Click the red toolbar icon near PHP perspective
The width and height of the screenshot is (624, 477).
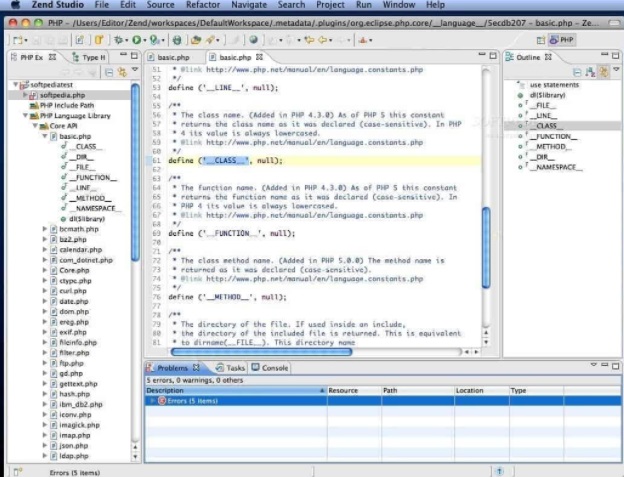coord(363,40)
